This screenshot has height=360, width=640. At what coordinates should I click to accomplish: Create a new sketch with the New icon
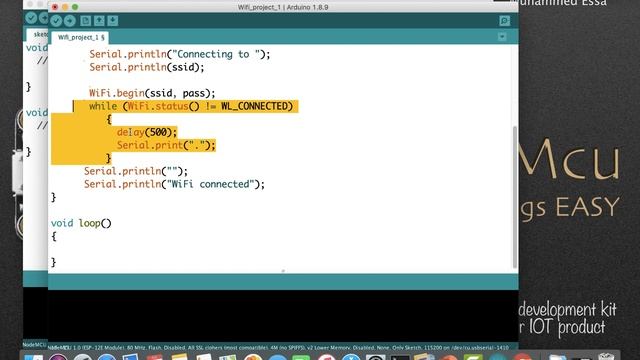[x=85, y=21]
